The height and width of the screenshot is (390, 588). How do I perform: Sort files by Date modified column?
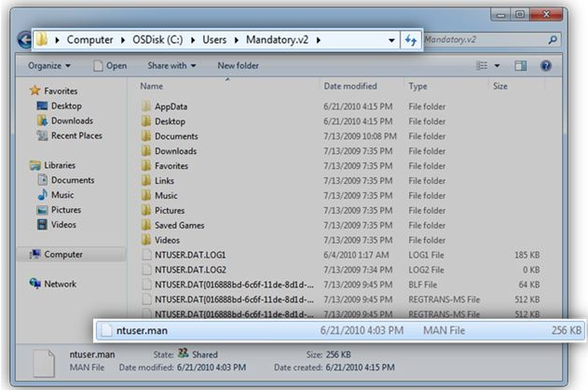(349, 86)
